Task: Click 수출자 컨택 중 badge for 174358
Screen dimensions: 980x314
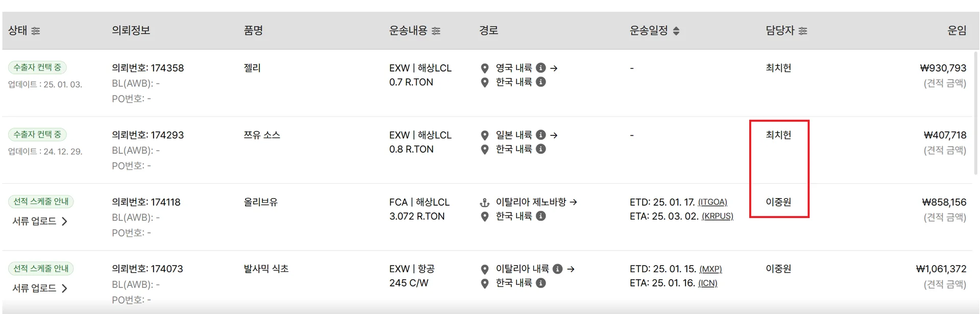Action: pos(37,67)
